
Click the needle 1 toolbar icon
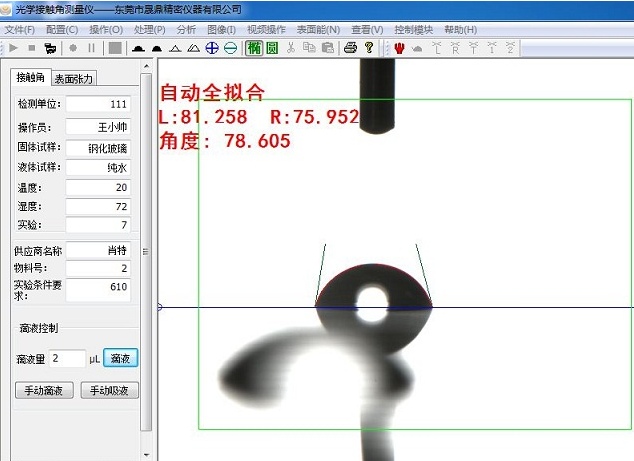click(492, 48)
